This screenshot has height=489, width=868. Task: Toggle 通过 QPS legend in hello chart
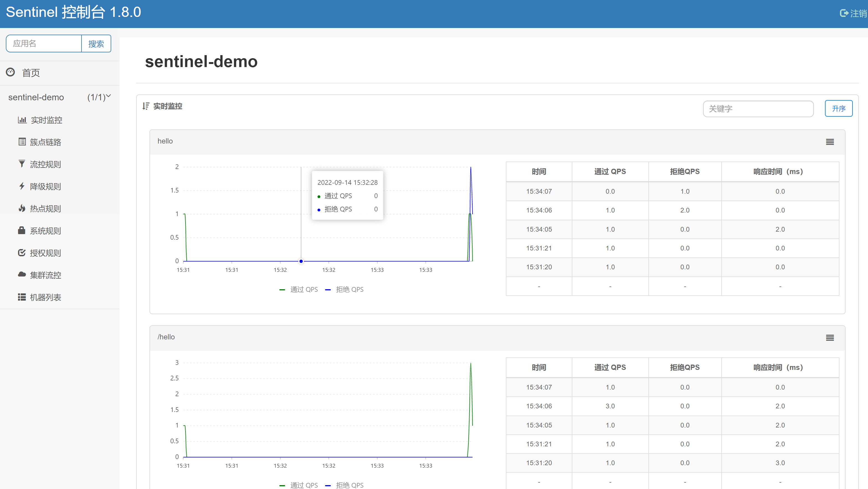click(299, 290)
